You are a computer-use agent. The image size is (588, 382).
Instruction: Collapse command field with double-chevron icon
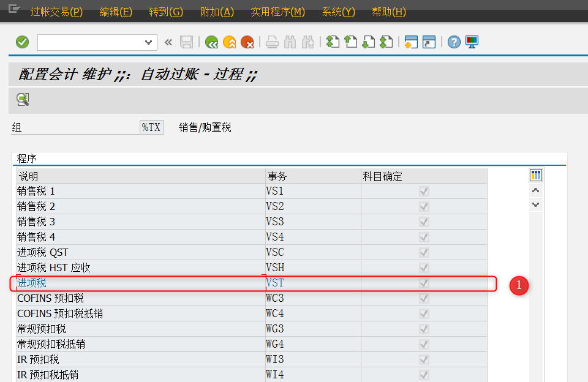point(168,42)
